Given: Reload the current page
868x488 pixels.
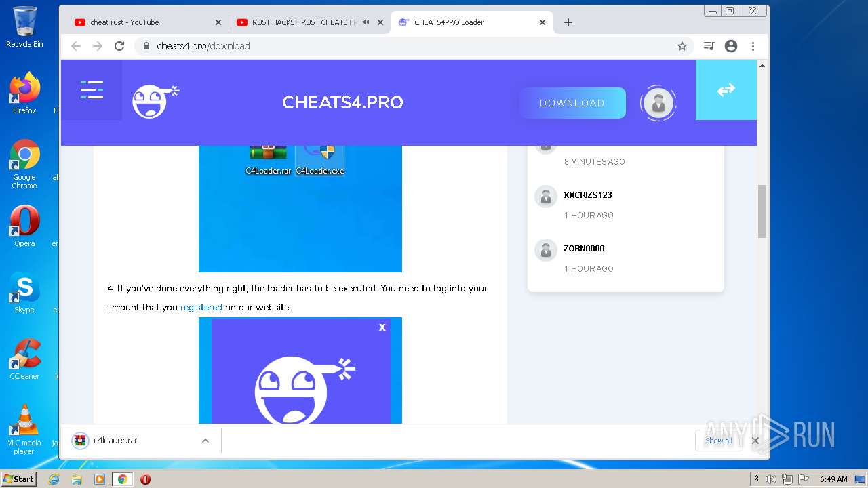Looking at the screenshot, I should (x=119, y=46).
